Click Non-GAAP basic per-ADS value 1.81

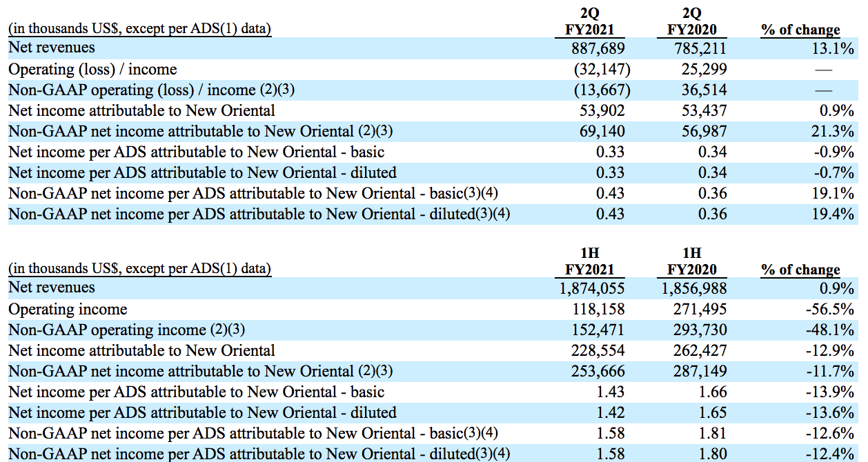713,433
